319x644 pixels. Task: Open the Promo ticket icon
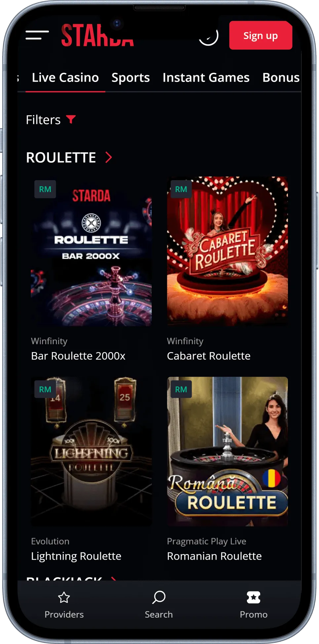coord(254,597)
